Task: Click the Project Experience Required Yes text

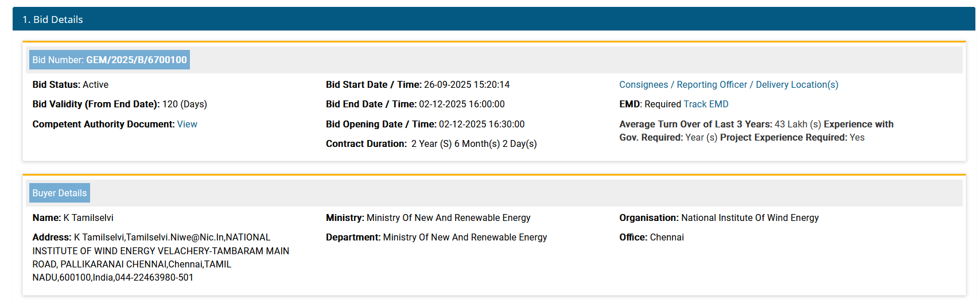Action: point(857,138)
